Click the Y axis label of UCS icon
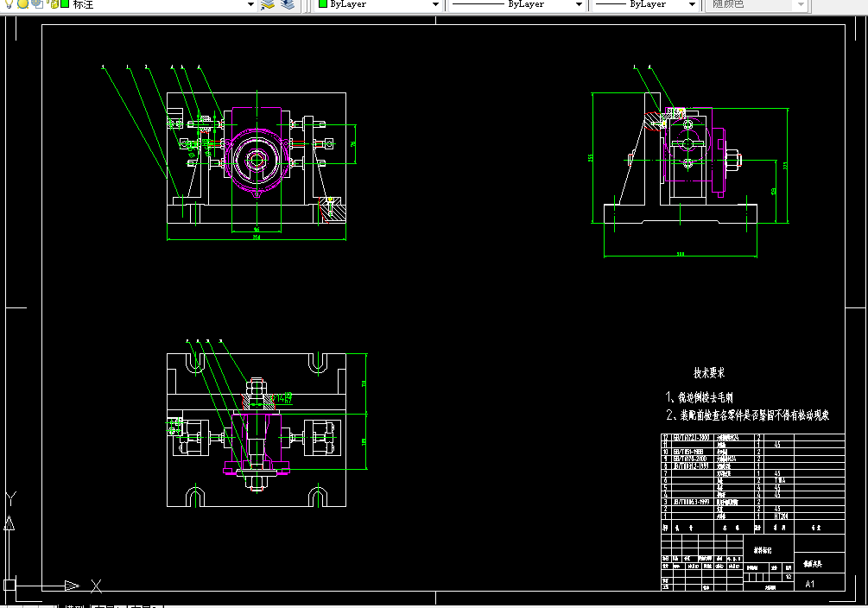The height and width of the screenshot is (608, 868). point(11,498)
